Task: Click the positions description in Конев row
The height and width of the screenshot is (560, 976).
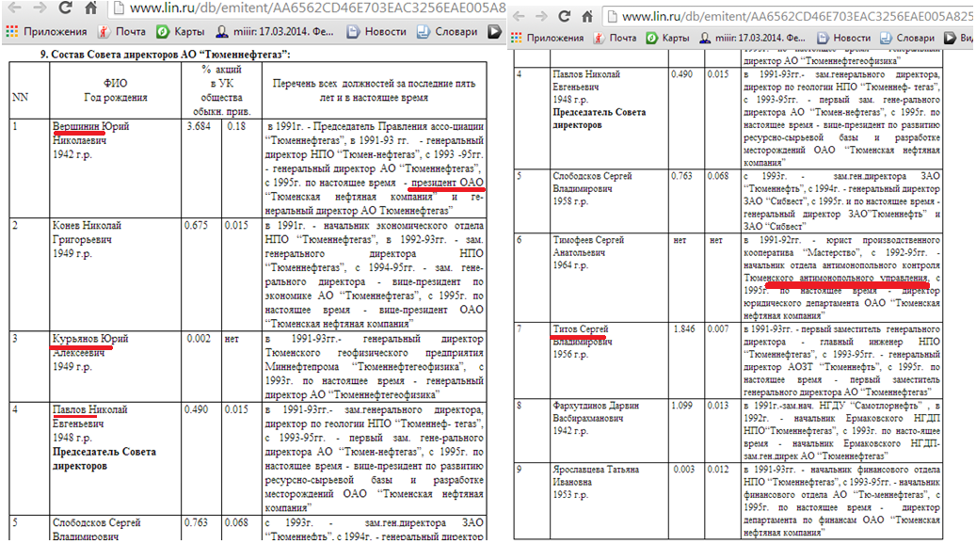Action: [x=374, y=275]
